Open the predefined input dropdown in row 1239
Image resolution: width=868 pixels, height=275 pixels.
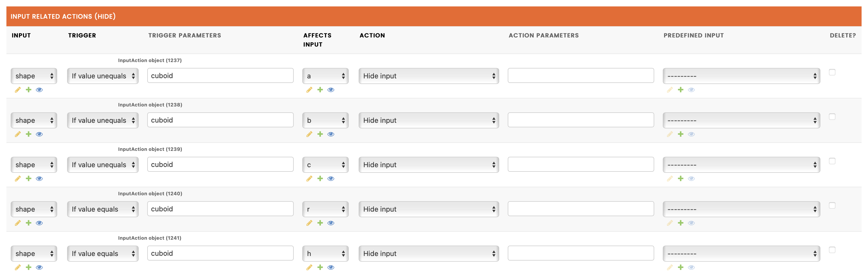point(741,165)
